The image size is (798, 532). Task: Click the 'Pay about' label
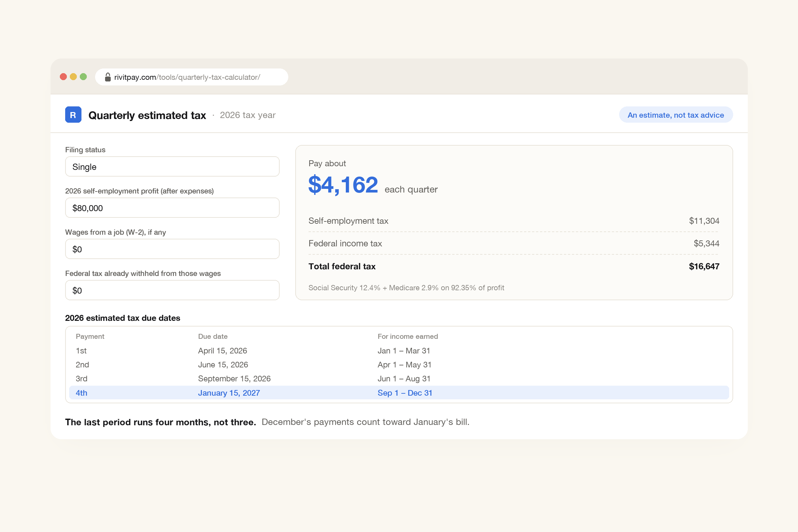pyautogui.click(x=327, y=164)
